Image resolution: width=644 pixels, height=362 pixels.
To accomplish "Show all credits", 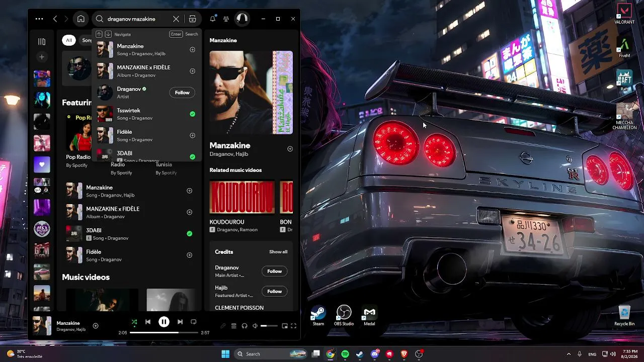I will [x=278, y=252].
